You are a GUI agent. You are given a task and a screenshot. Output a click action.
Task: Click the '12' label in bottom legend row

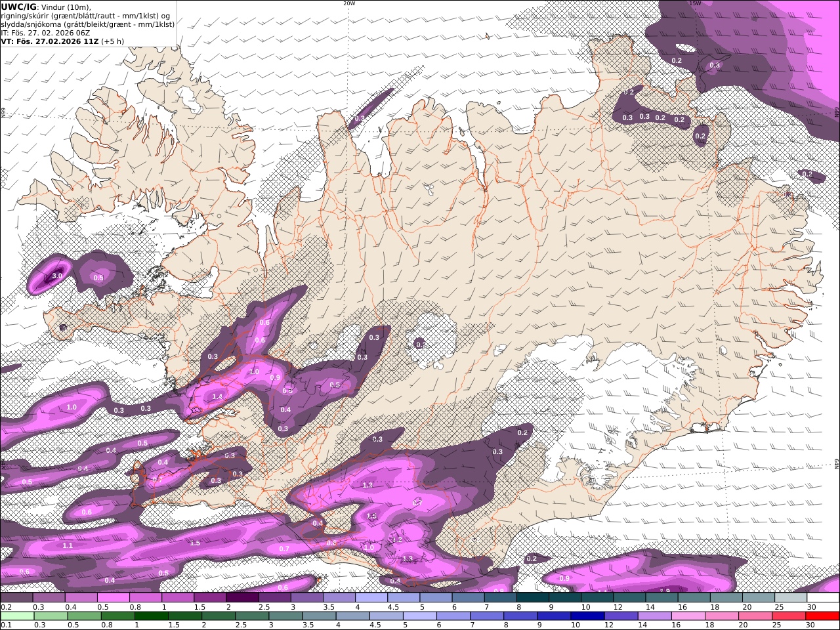[610, 625]
